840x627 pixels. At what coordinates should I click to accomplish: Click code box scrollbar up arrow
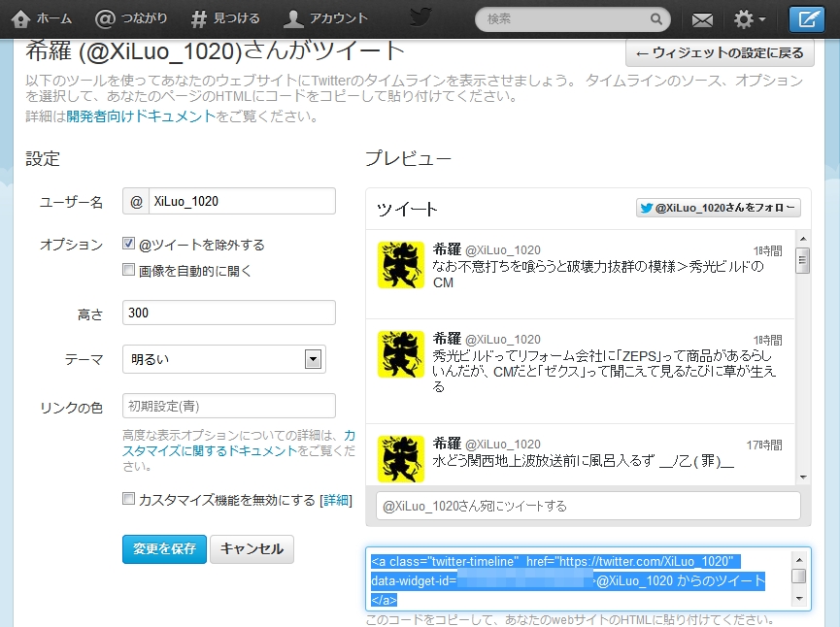click(799, 560)
